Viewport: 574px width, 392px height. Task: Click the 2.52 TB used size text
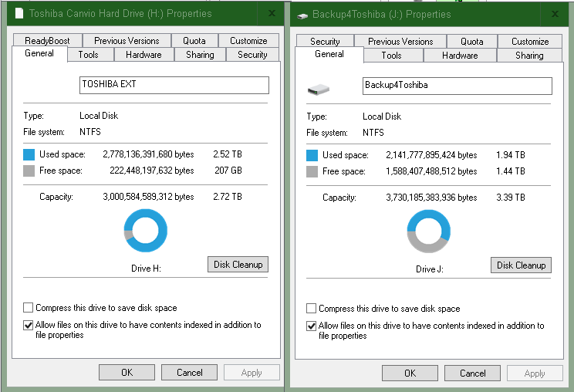tap(228, 154)
